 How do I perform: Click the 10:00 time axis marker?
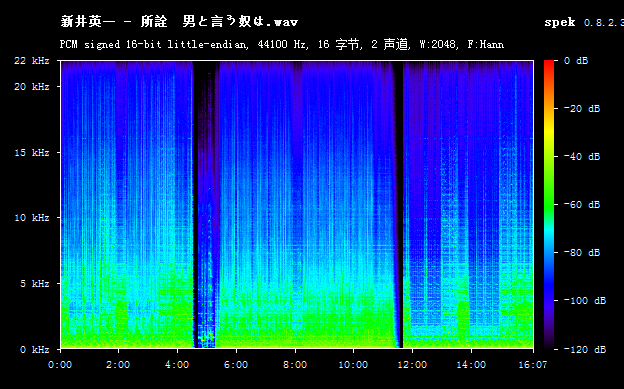coord(353,365)
